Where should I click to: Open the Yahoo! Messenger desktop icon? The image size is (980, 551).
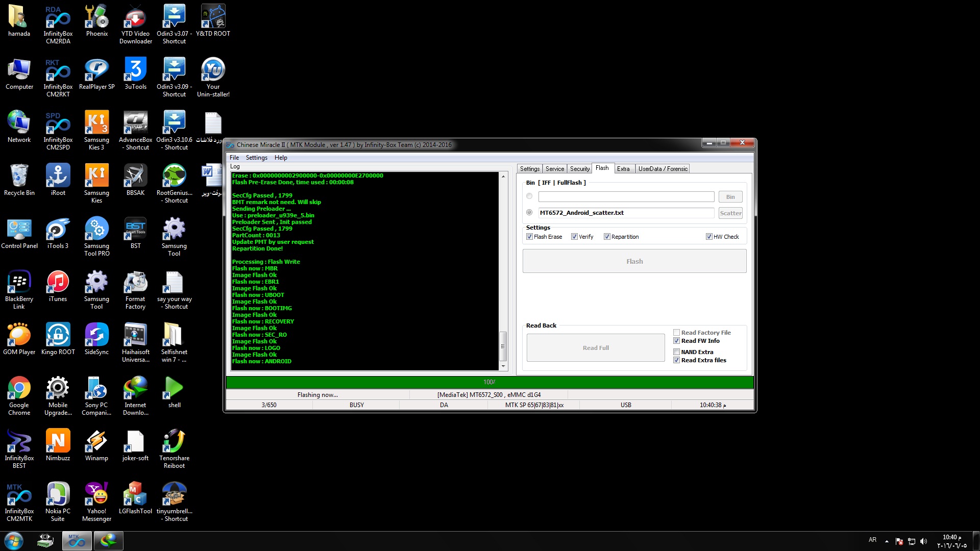[96, 502]
